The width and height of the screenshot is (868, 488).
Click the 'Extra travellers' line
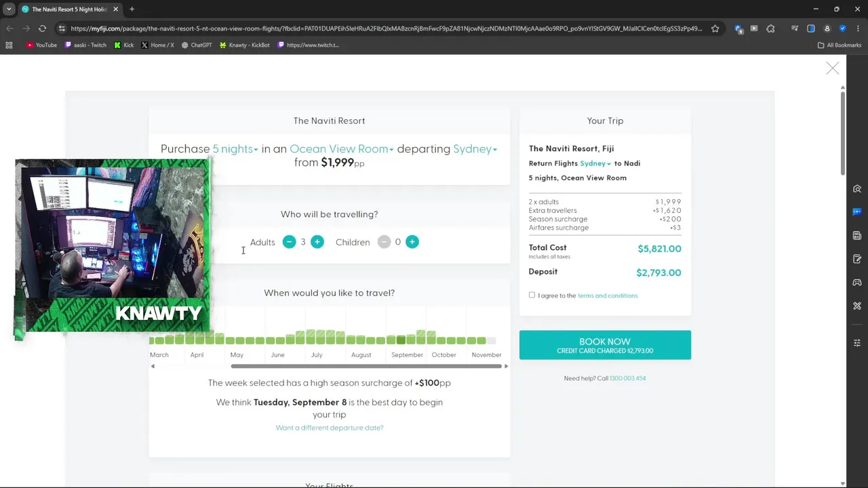click(605, 210)
